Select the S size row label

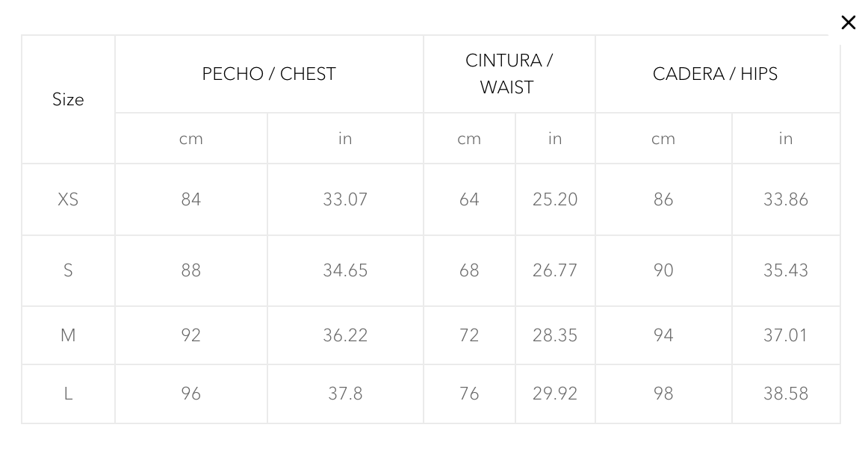68,270
